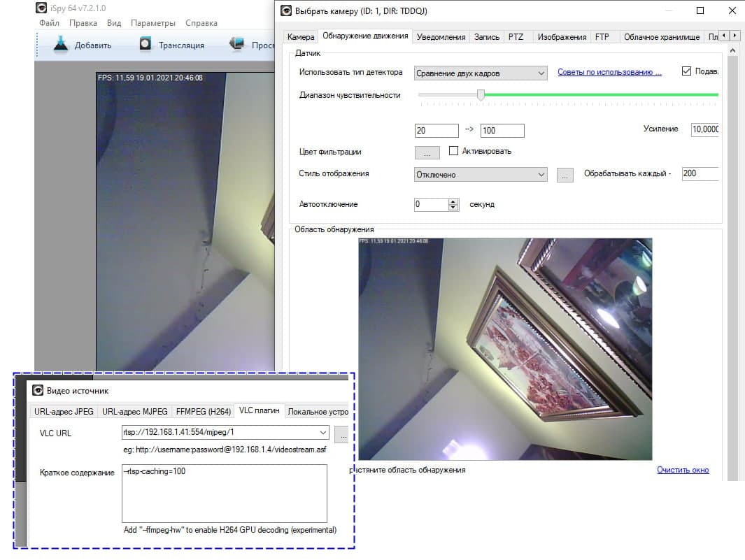Screen dimensions: 745x560
Task: Enable the Активировать color filter checkbox
Action: pos(453,151)
